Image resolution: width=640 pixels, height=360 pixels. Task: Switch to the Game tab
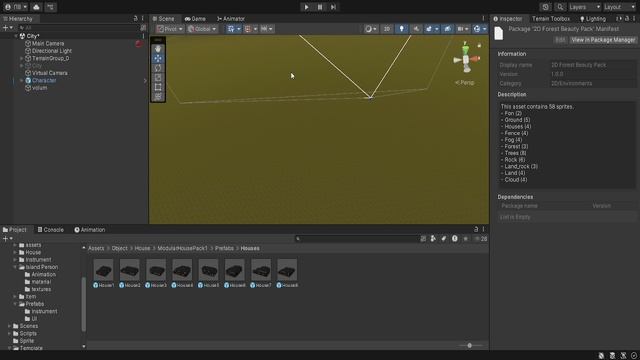tap(195, 19)
